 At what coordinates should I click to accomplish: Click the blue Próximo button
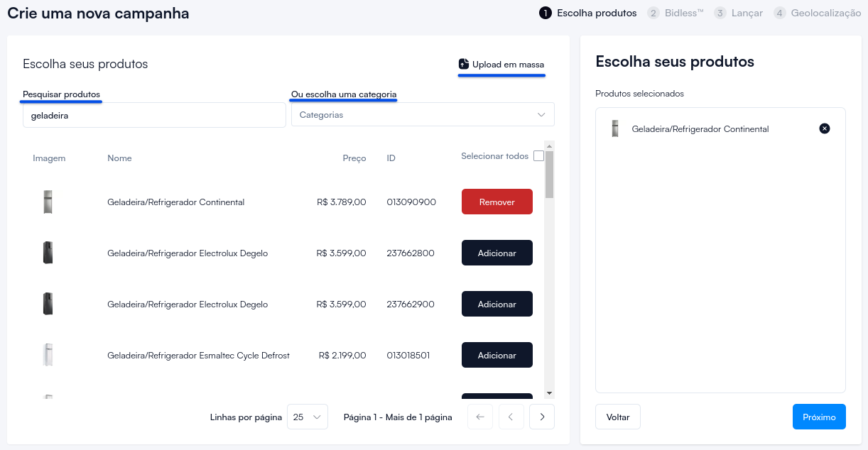tap(819, 417)
